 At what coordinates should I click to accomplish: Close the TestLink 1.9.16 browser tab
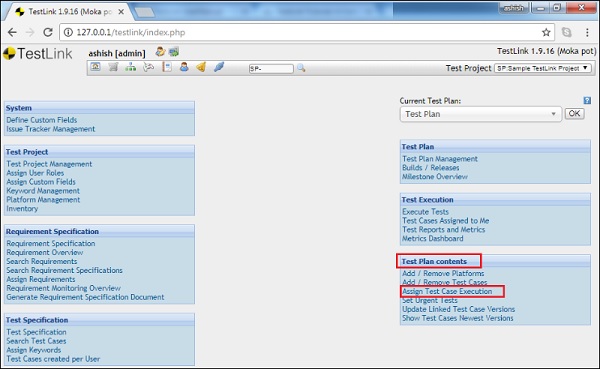tap(121, 12)
